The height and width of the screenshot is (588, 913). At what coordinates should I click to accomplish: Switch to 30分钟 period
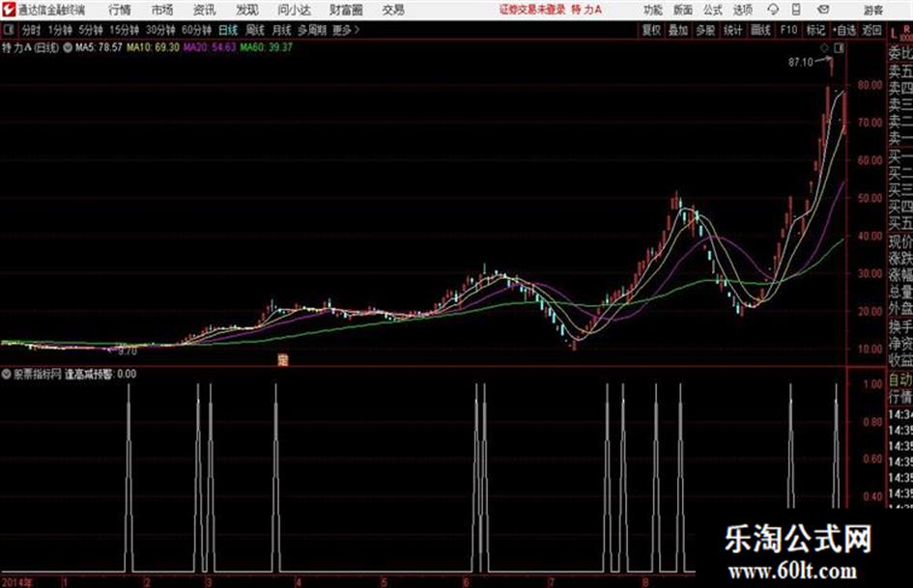pyautogui.click(x=160, y=30)
